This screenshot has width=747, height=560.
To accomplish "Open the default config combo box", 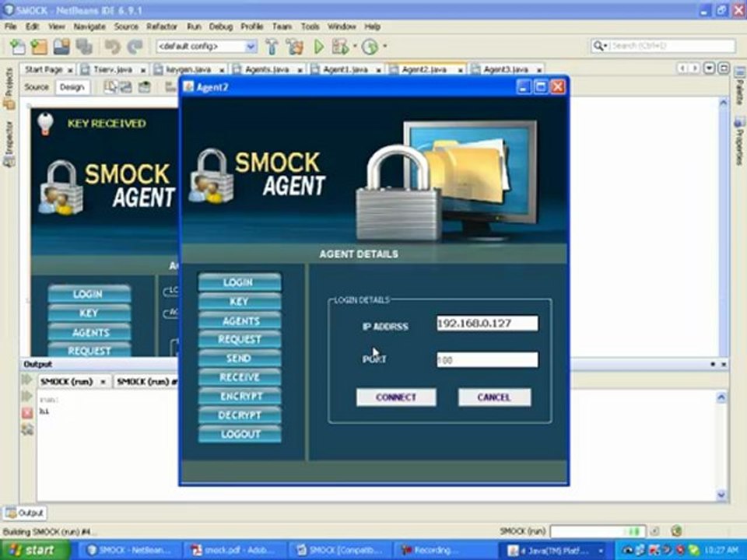I will point(207,46).
